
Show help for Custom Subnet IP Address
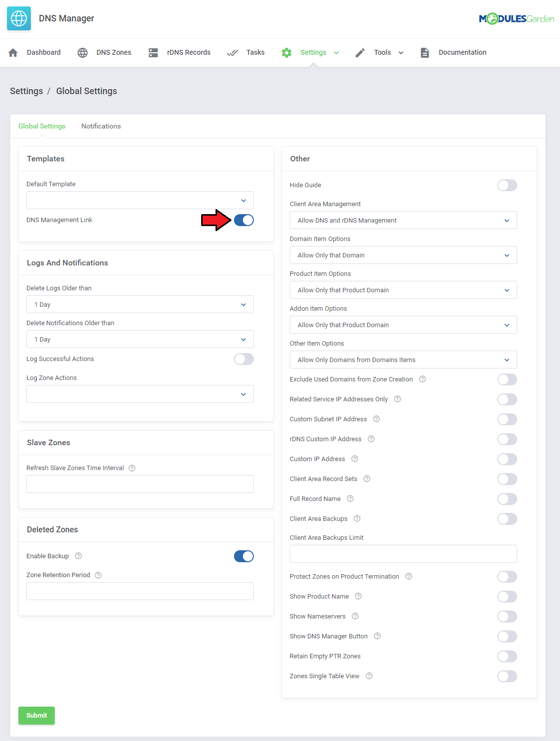click(376, 419)
